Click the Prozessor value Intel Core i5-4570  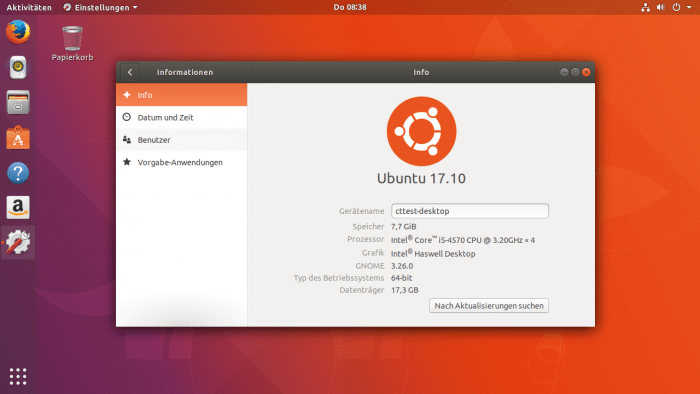(463, 240)
